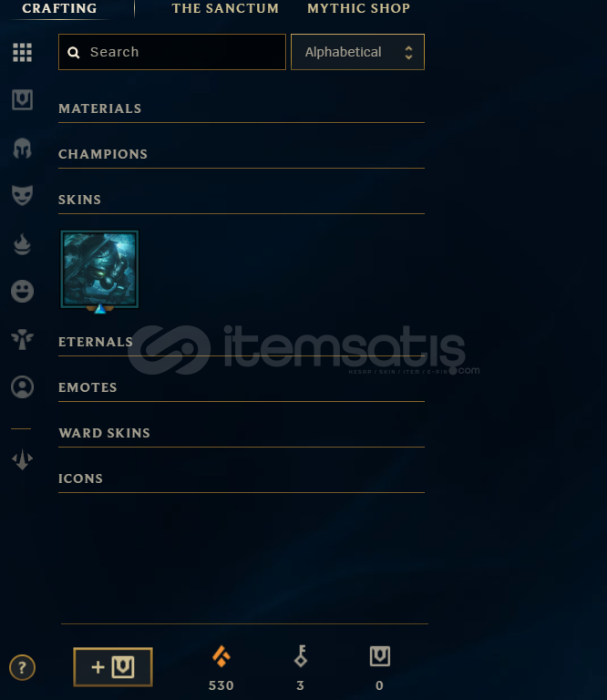
Task: Select the skin shard thumbnail
Action: click(x=99, y=270)
